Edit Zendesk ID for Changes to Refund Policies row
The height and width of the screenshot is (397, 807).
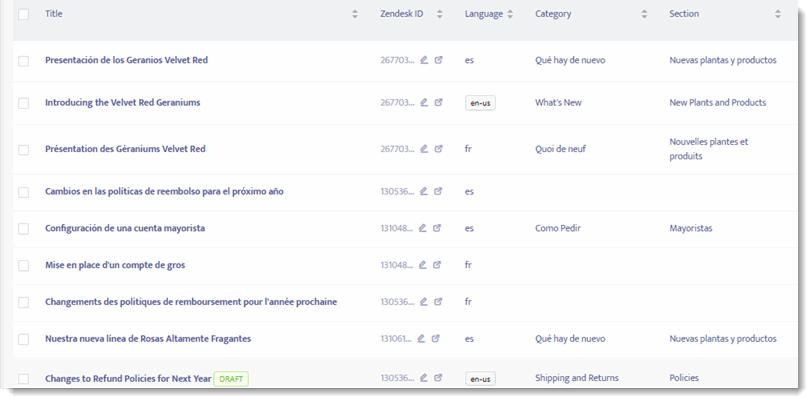pyautogui.click(x=424, y=378)
